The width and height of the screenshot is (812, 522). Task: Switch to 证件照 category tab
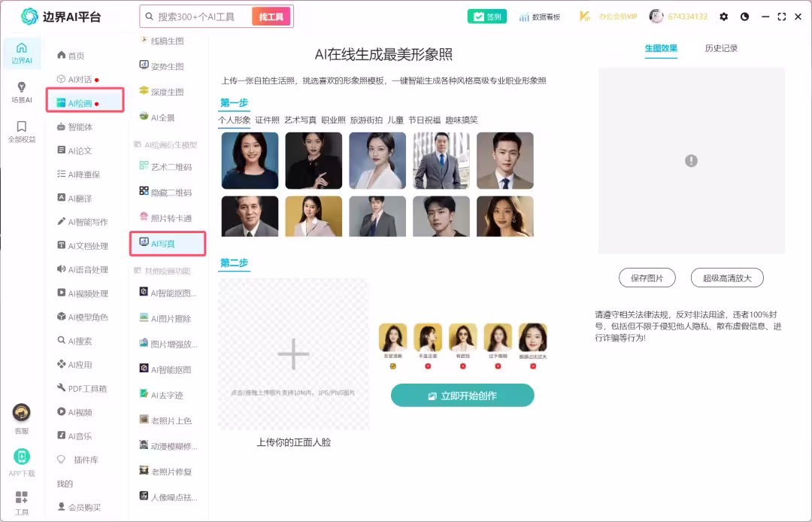click(267, 120)
